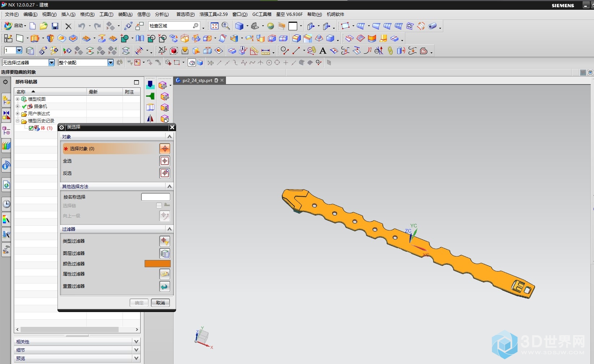Click the delete X icon
Image resolution: width=594 pixels, height=364 pixels.
(x=68, y=26)
